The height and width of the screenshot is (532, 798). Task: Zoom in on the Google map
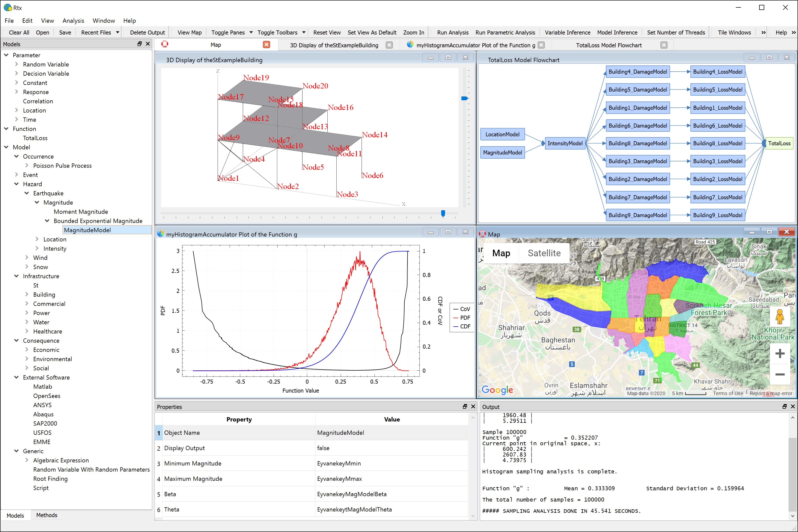pyautogui.click(x=780, y=353)
